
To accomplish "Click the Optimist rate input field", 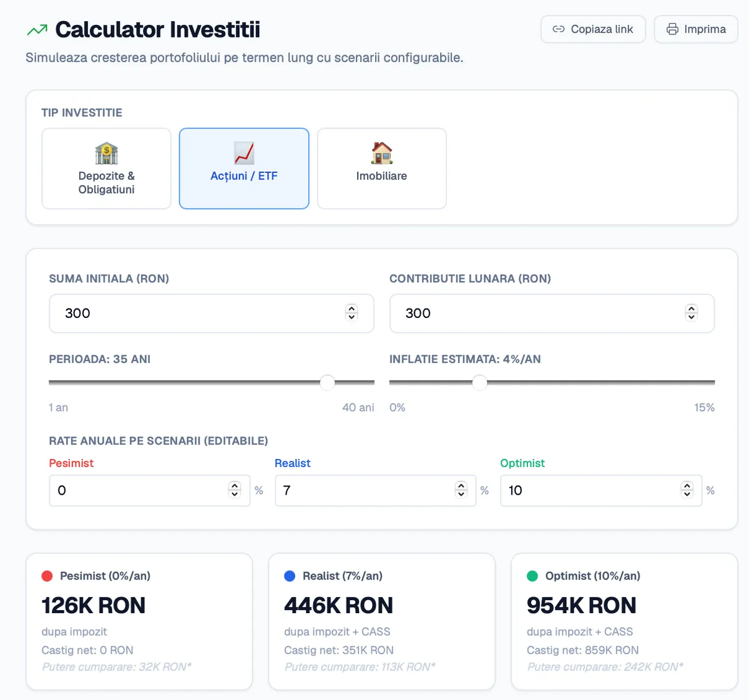I will click(x=601, y=490).
